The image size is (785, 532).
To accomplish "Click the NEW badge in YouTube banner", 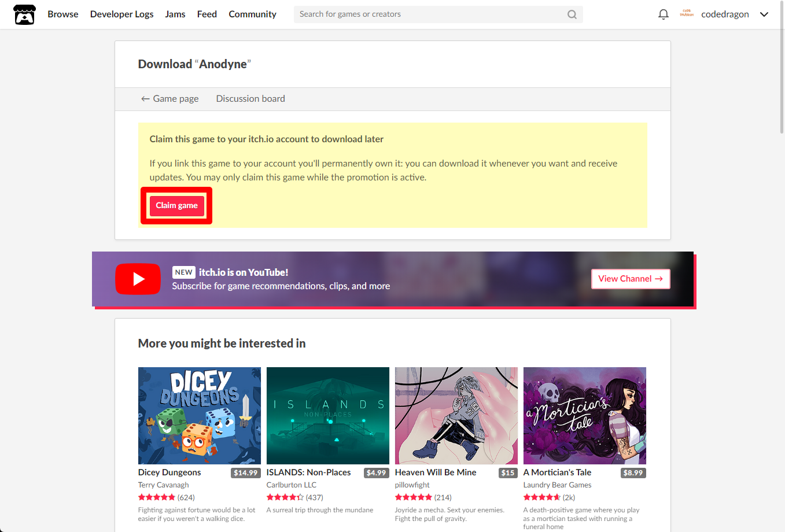I will click(184, 272).
